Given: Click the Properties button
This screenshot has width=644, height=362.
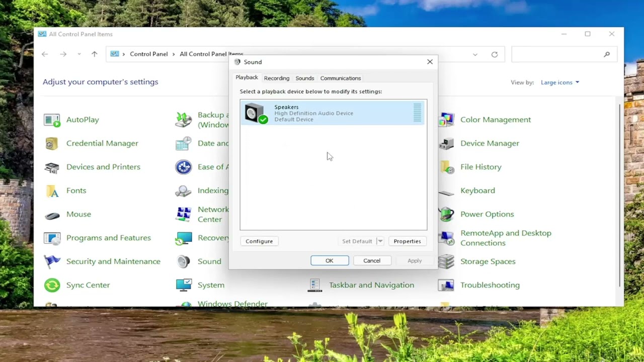Looking at the screenshot, I should (x=407, y=241).
